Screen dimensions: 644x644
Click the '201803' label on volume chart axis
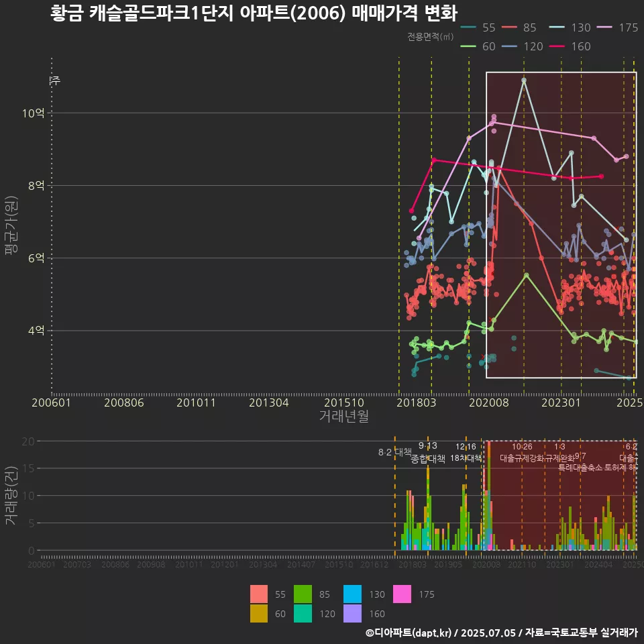coord(413,564)
